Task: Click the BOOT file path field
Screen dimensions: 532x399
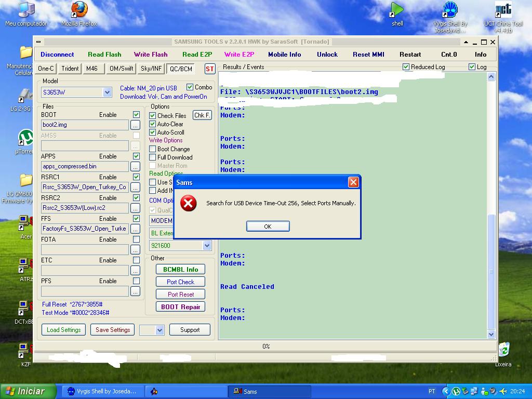Action: (85, 125)
